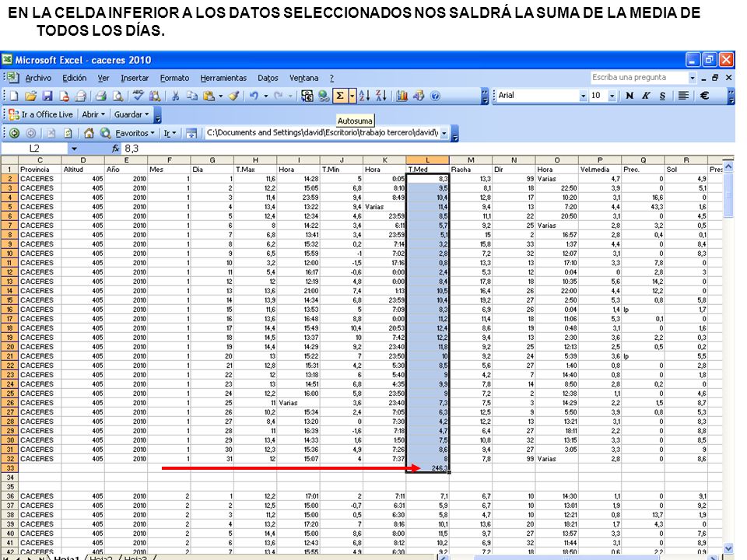Open the font size 10 dropdown
Viewport: 747px width, 560px height.
tap(612, 96)
